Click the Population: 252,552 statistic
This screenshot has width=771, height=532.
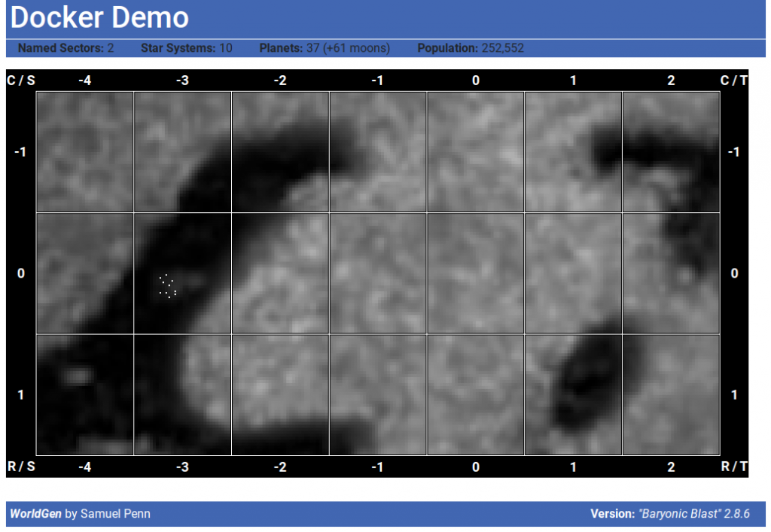471,48
